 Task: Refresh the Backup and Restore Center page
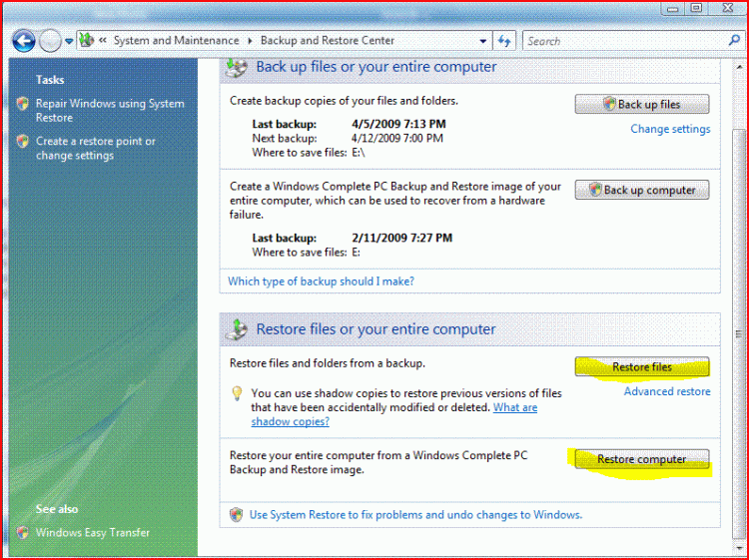click(x=504, y=42)
